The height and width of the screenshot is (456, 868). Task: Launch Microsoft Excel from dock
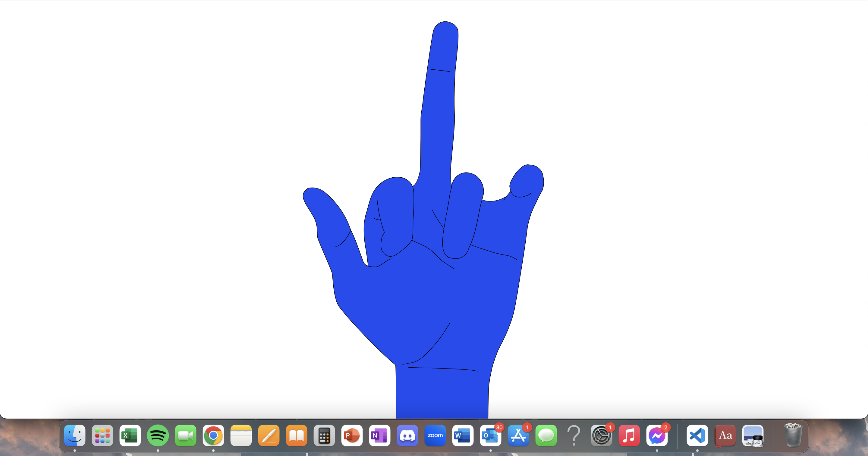(130, 435)
